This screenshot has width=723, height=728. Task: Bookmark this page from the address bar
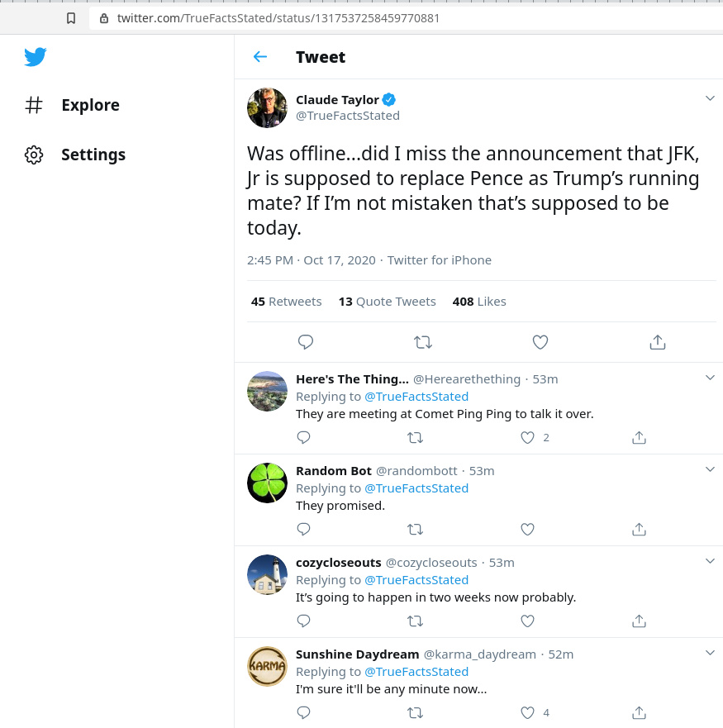point(71,18)
